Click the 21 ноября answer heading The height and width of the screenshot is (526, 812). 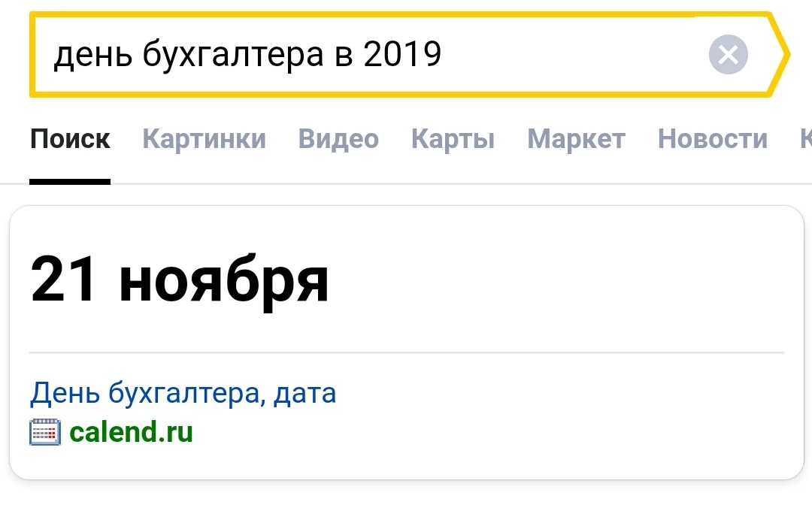tap(180, 280)
